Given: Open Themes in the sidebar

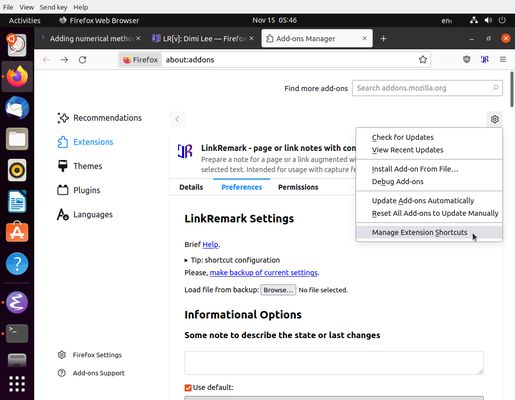Looking at the screenshot, I should point(80,166).
